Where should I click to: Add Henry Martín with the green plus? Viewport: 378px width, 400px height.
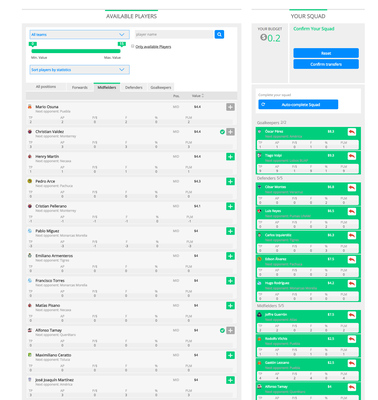(230, 157)
